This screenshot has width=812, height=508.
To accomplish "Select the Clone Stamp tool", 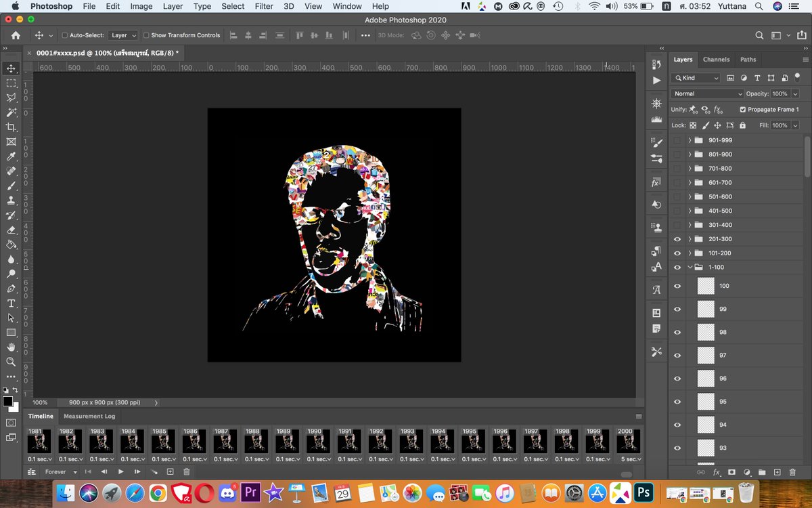I will (11, 200).
